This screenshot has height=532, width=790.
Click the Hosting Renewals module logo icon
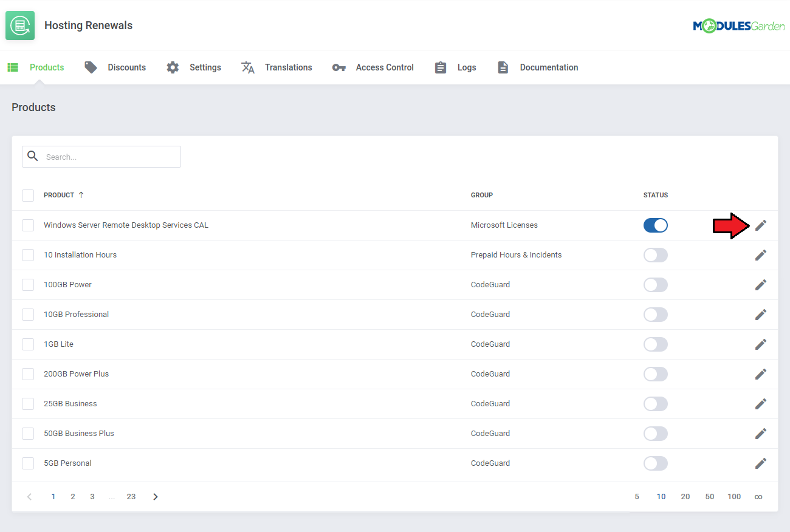(x=20, y=26)
